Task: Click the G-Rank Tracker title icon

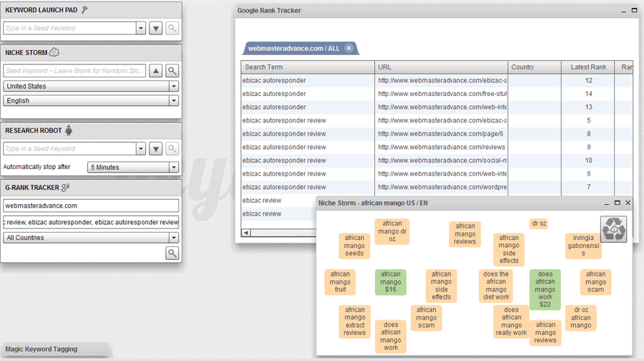Action: coord(66,188)
